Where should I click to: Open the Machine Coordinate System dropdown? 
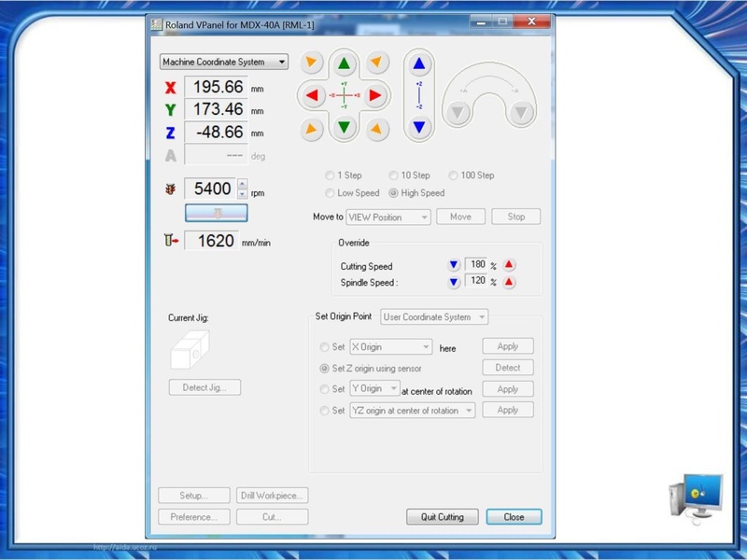tap(224, 62)
